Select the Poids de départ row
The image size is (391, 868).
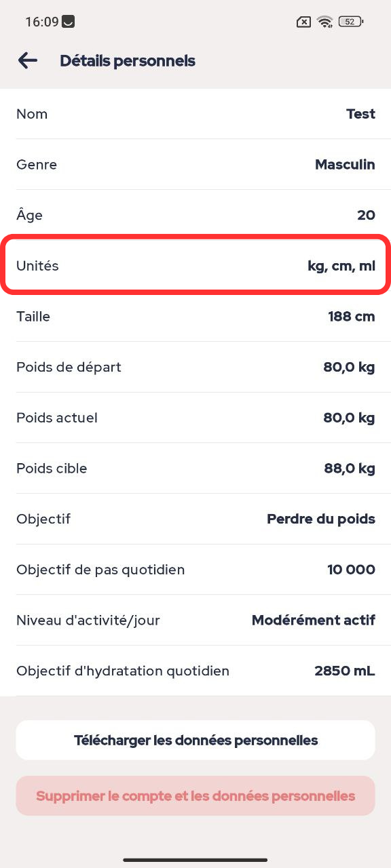[195, 367]
